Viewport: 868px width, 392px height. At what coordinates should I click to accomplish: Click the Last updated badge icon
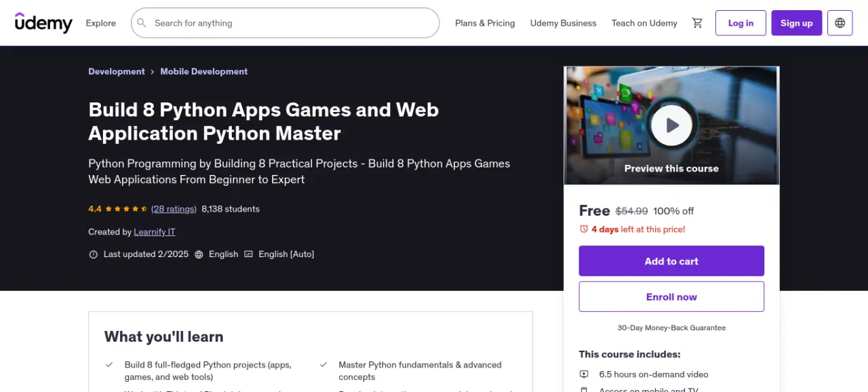click(x=94, y=254)
